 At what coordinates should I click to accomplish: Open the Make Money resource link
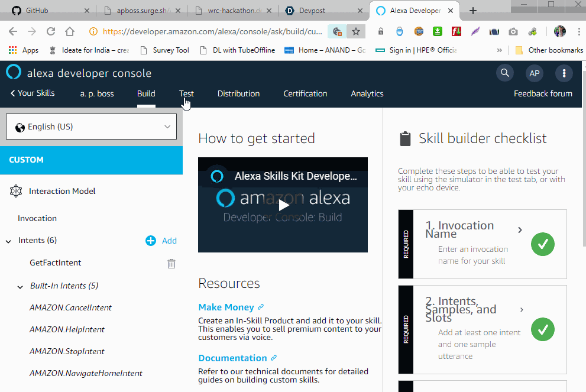[226, 307]
